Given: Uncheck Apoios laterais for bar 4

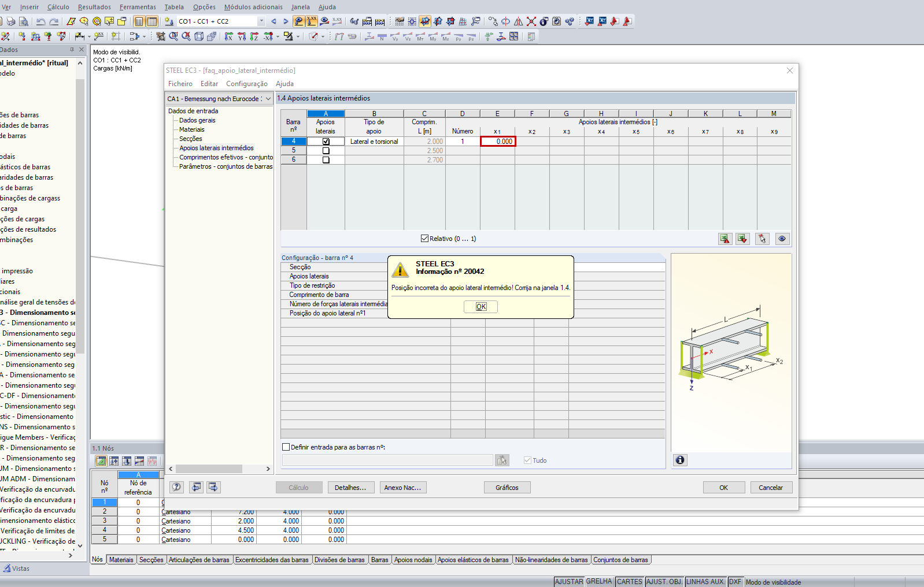Looking at the screenshot, I should (326, 142).
